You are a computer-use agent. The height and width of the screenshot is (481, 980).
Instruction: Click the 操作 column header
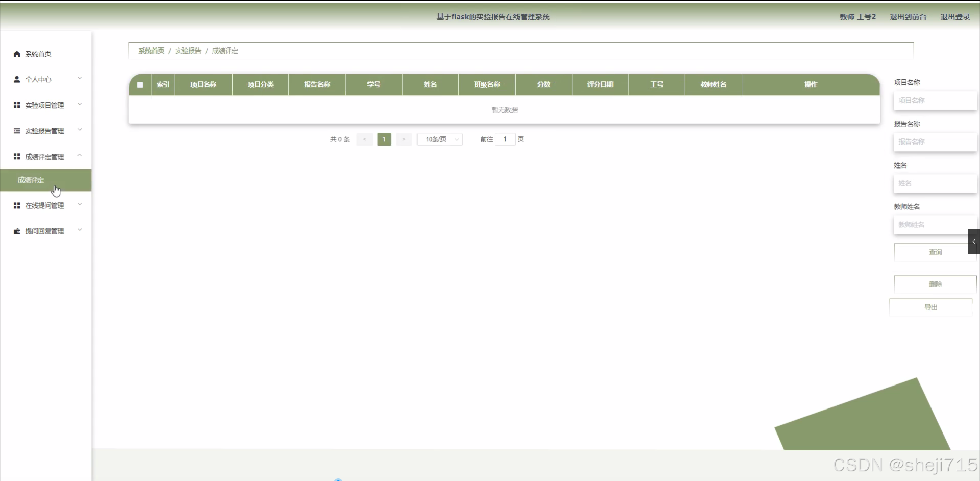point(811,85)
